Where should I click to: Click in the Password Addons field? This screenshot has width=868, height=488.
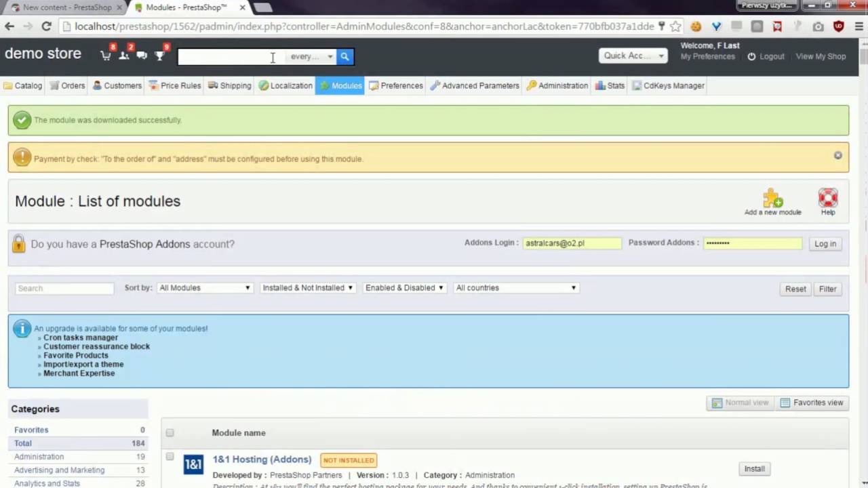tap(753, 243)
